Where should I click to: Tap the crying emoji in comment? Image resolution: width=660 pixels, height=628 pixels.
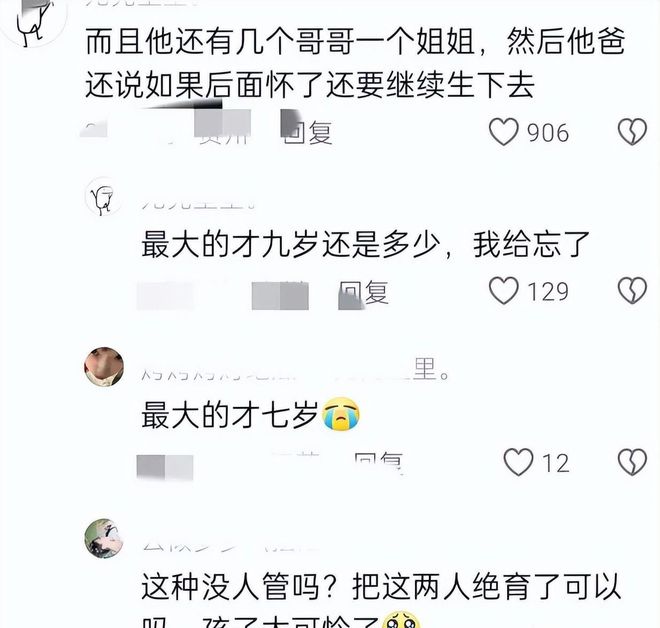click(x=341, y=414)
